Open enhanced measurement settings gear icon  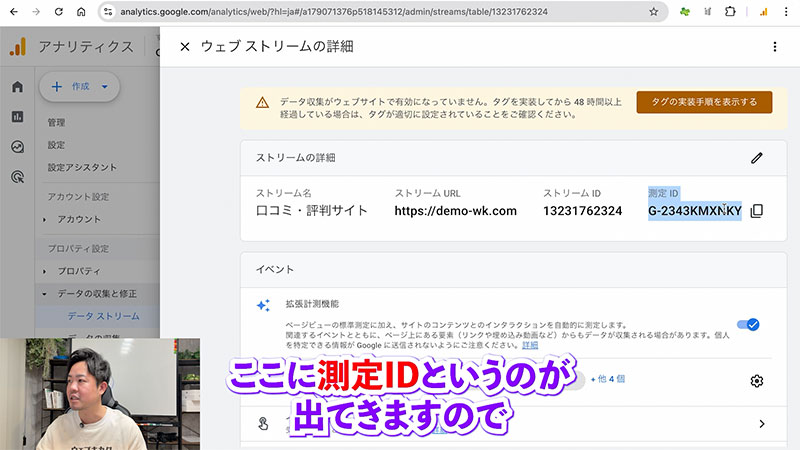(x=757, y=381)
